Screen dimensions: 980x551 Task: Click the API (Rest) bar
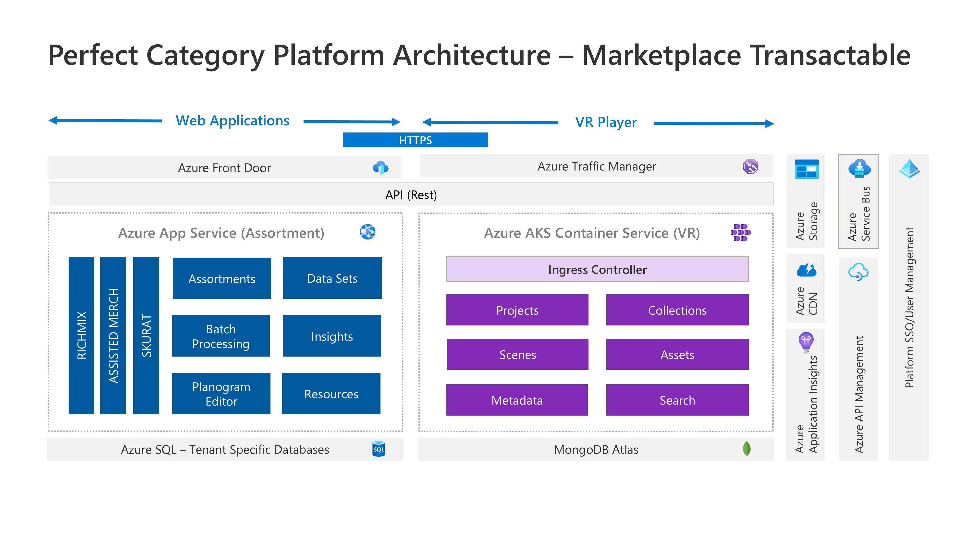pyautogui.click(x=410, y=195)
